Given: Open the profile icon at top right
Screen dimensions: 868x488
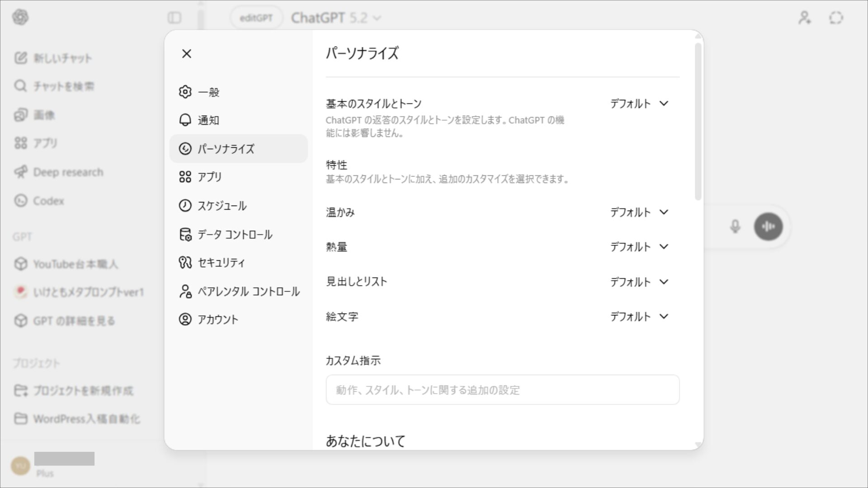Looking at the screenshot, I should click(804, 18).
